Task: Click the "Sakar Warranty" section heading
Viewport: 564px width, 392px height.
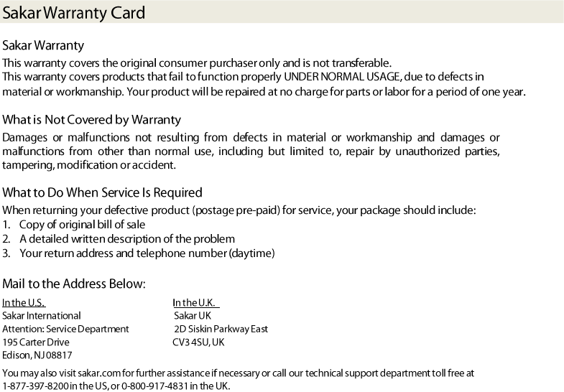Action: 43,46
